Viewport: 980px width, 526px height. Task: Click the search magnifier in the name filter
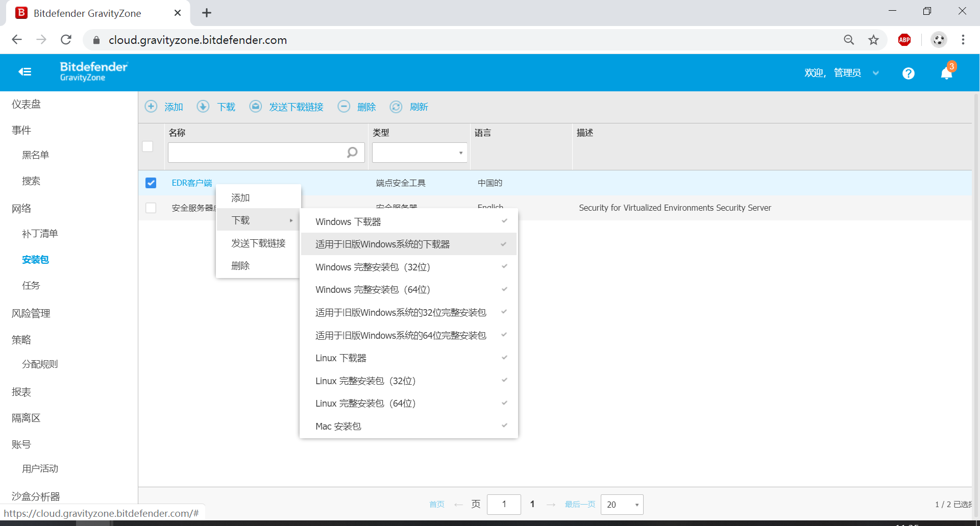click(x=352, y=153)
